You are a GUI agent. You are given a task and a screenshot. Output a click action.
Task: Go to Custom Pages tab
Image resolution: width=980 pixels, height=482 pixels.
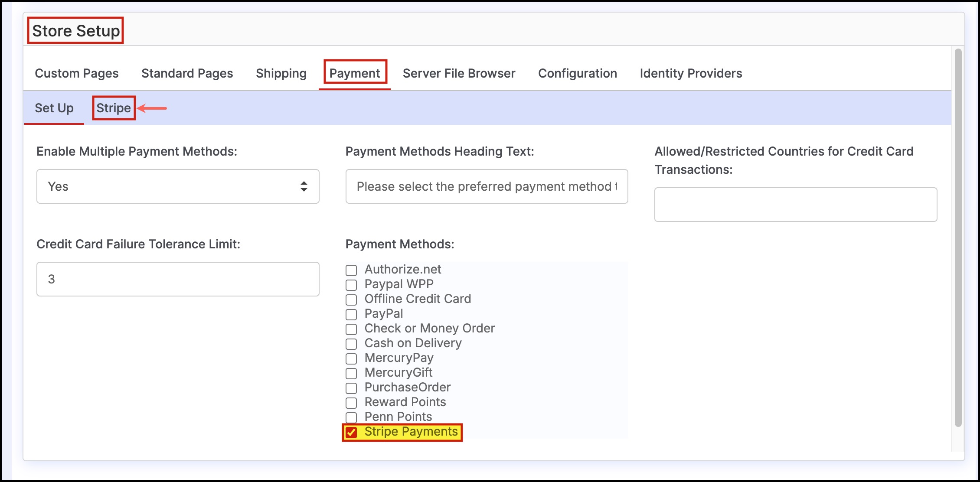77,73
